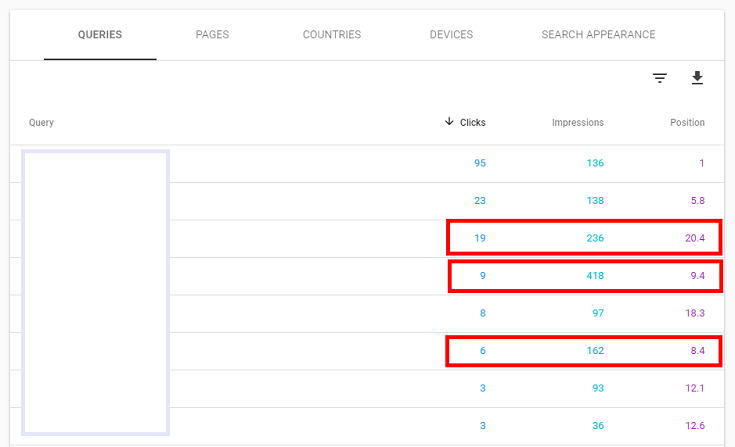735x447 pixels.
Task: Select the 418 impressions value
Action: click(x=595, y=276)
